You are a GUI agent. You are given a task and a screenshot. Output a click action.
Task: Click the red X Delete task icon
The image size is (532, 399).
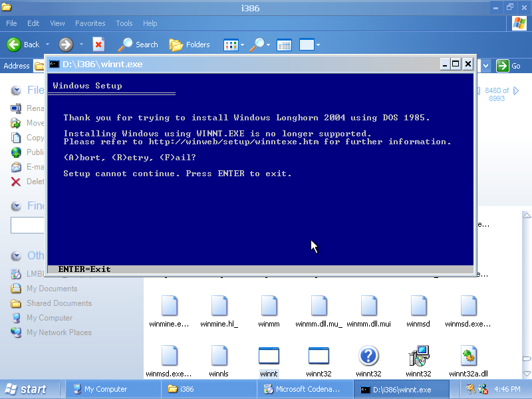(x=16, y=182)
